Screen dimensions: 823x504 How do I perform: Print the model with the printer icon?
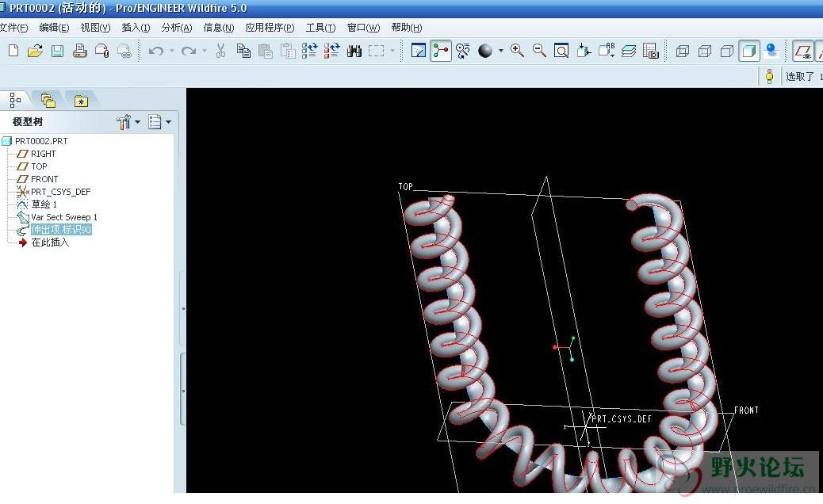click(80, 51)
